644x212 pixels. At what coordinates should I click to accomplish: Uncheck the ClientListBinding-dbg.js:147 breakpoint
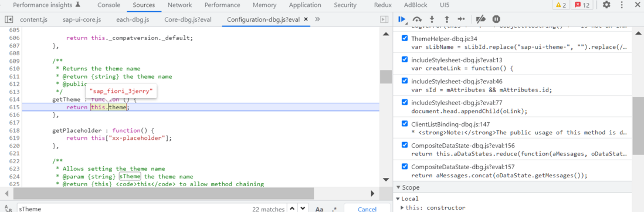click(x=405, y=124)
